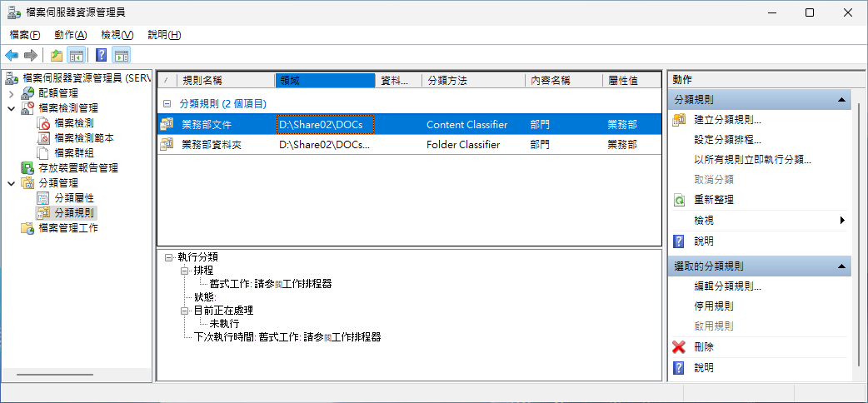
Task: Click the green 重新整理 refresh icon
Action: tap(679, 200)
